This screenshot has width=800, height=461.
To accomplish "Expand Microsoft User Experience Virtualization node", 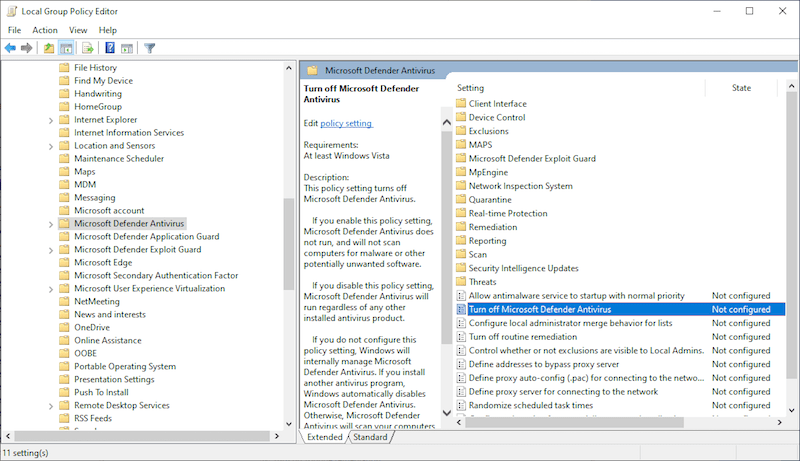I will point(51,289).
